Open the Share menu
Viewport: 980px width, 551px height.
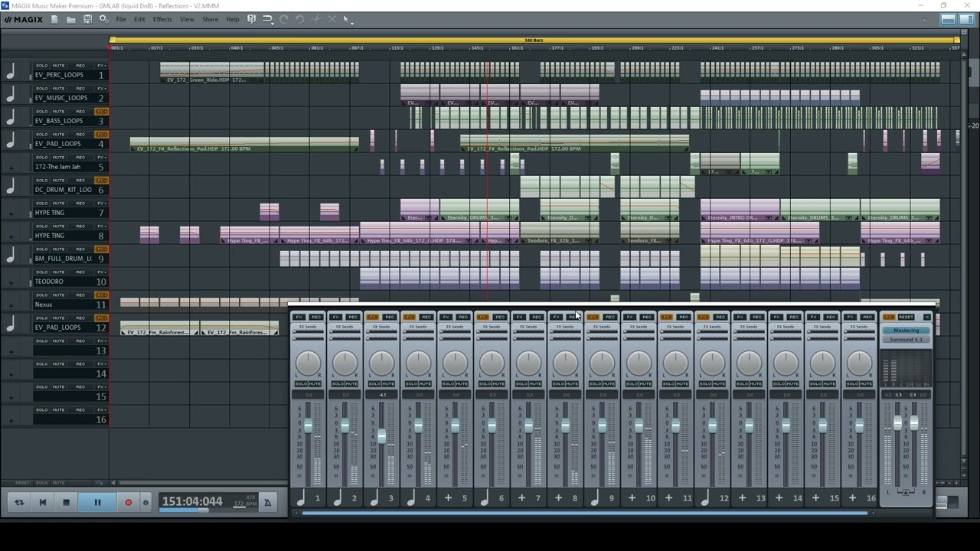click(210, 19)
